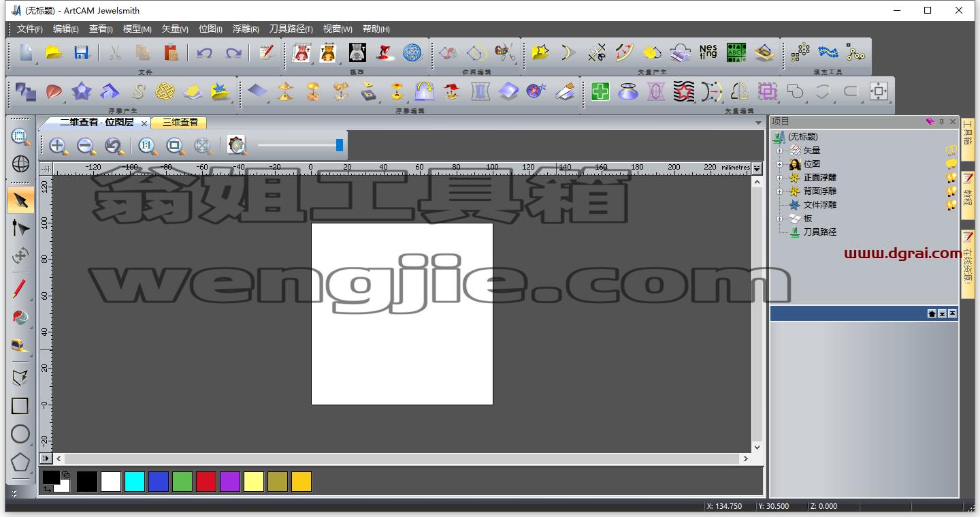Switch to the 三维查看 tab
The image size is (980, 517).
point(180,123)
